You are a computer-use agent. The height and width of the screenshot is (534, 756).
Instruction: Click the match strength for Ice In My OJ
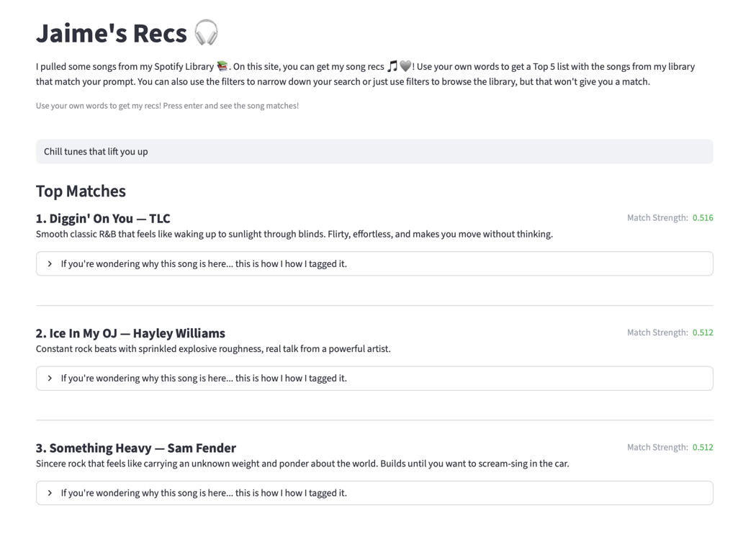(703, 332)
